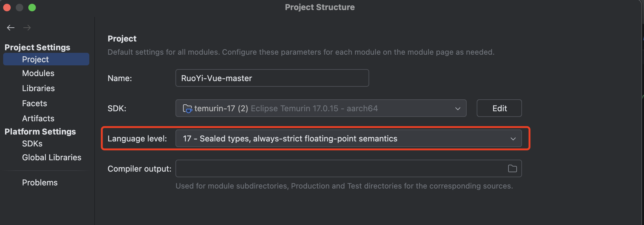Viewport: 644px width, 225px height.
Task: Click the green maximize window button
Action: (x=32, y=8)
